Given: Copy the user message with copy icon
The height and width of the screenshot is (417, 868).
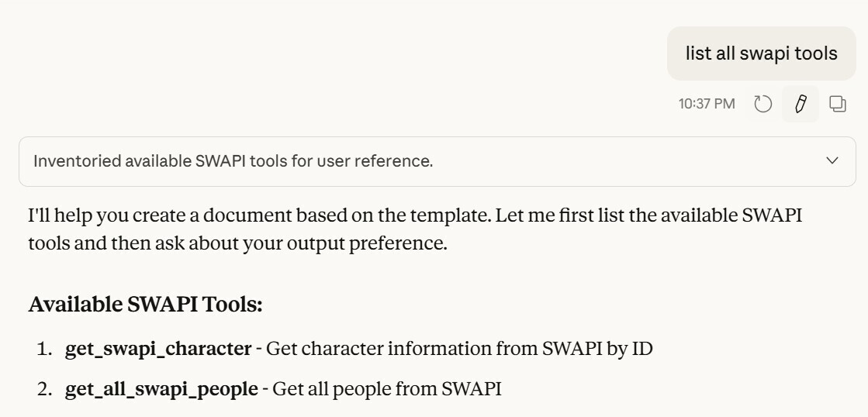Looking at the screenshot, I should point(838,104).
